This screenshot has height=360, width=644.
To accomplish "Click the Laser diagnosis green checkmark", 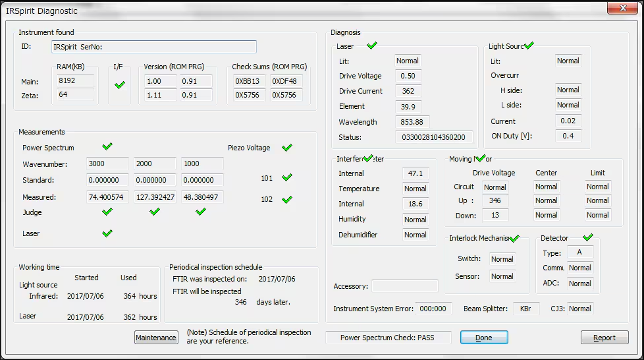I will pos(372,45).
